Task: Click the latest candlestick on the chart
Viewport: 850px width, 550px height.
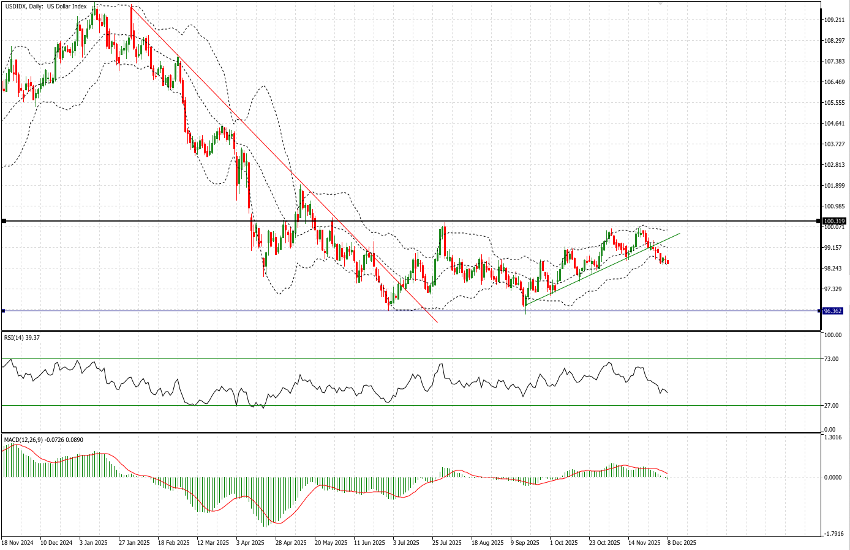Action: 668,262
